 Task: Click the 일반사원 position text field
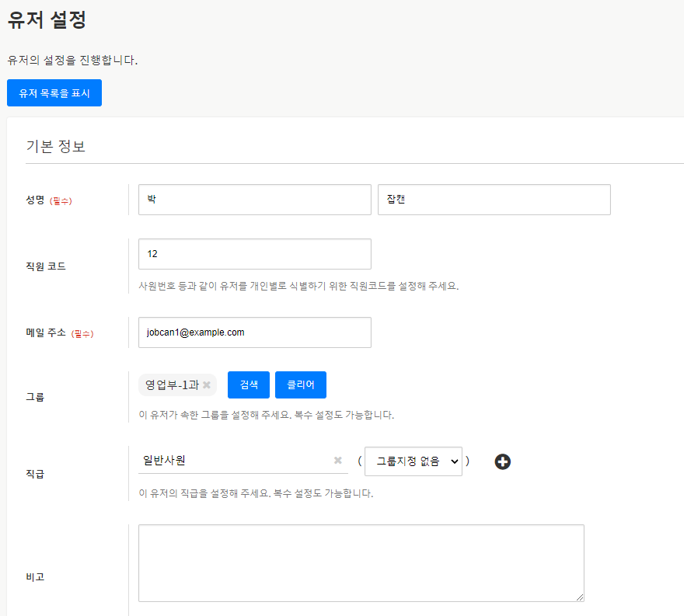coord(233,461)
